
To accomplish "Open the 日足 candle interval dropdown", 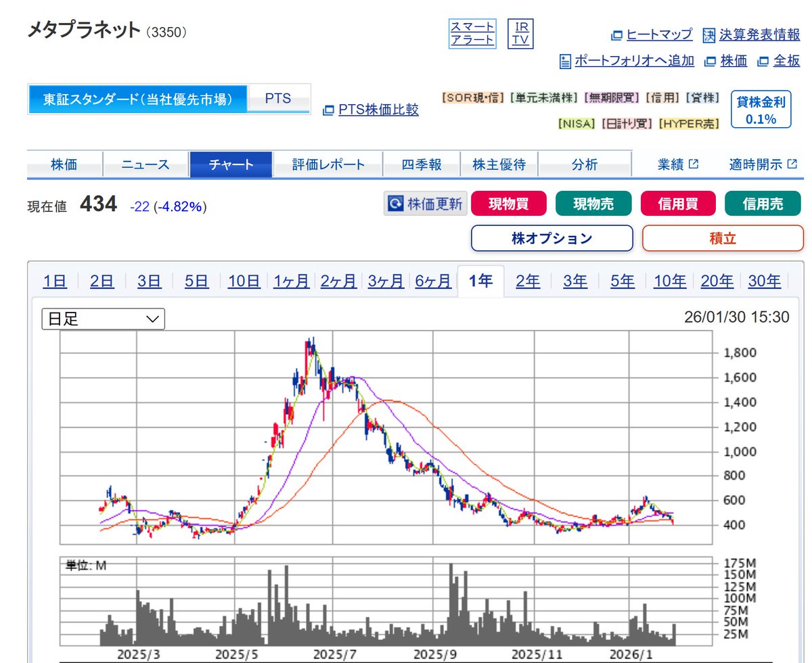I will (104, 319).
